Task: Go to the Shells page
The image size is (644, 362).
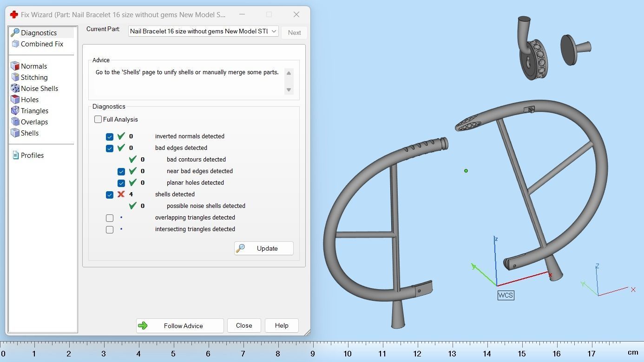Action: tap(30, 133)
